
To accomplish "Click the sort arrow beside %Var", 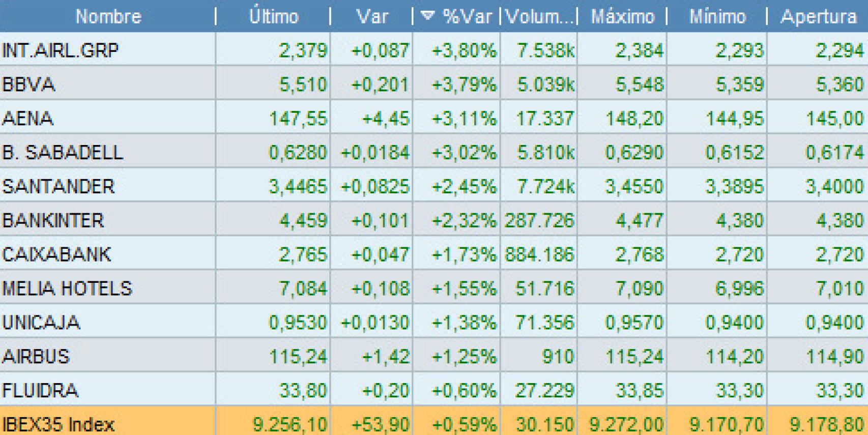I will [428, 16].
